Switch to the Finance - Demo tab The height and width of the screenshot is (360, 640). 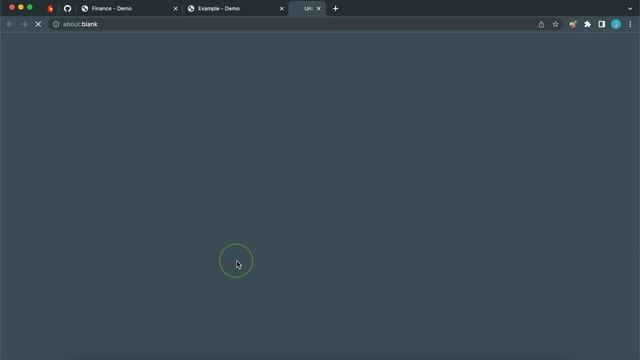point(129,9)
